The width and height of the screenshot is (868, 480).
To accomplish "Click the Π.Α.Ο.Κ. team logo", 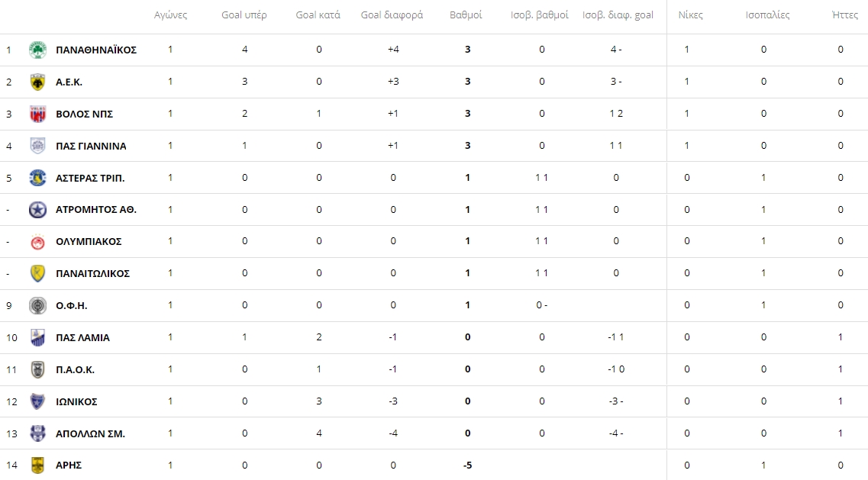I will click(x=37, y=369).
